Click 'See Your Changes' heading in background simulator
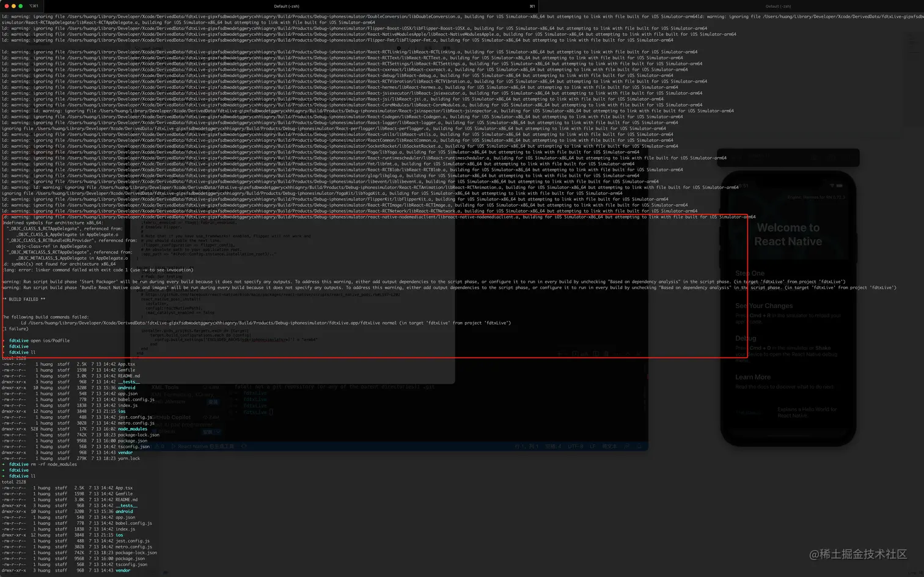 (764, 306)
